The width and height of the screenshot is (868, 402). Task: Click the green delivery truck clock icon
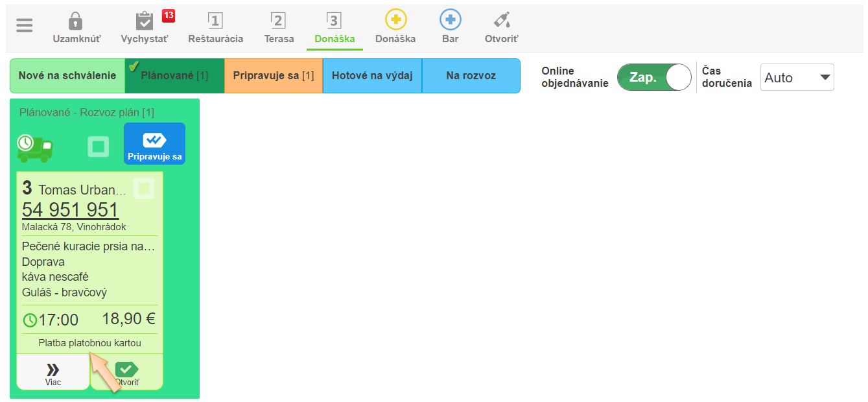35,148
